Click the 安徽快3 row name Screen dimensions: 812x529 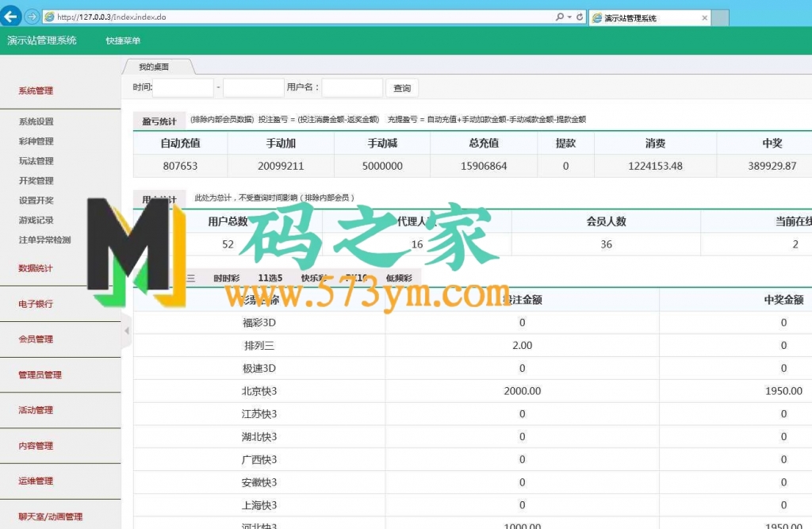pyautogui.click(x=259, y=482)
